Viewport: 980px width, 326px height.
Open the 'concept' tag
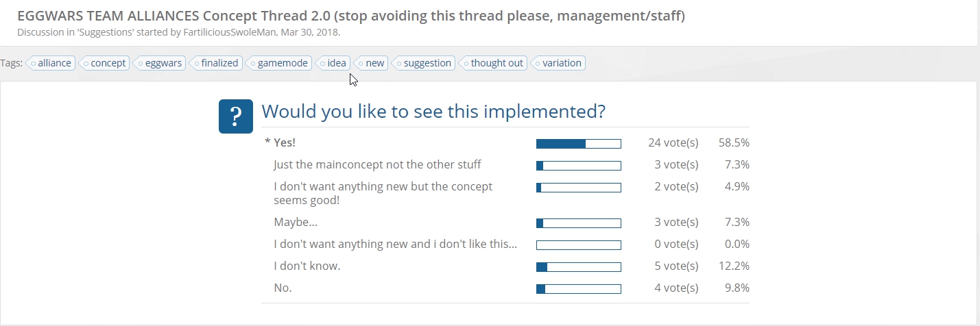pyautogui.click(x=104, y=63)
